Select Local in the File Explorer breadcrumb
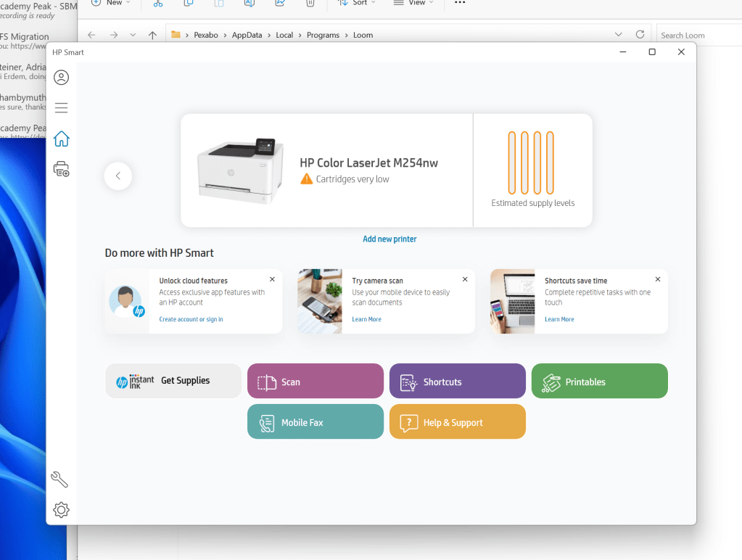 tap(284, 35)
